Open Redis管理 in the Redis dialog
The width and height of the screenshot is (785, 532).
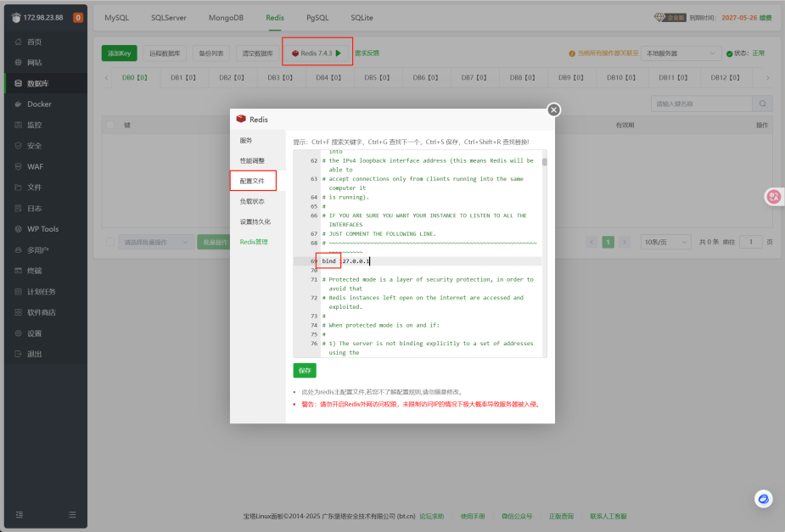tap(257, 242)
